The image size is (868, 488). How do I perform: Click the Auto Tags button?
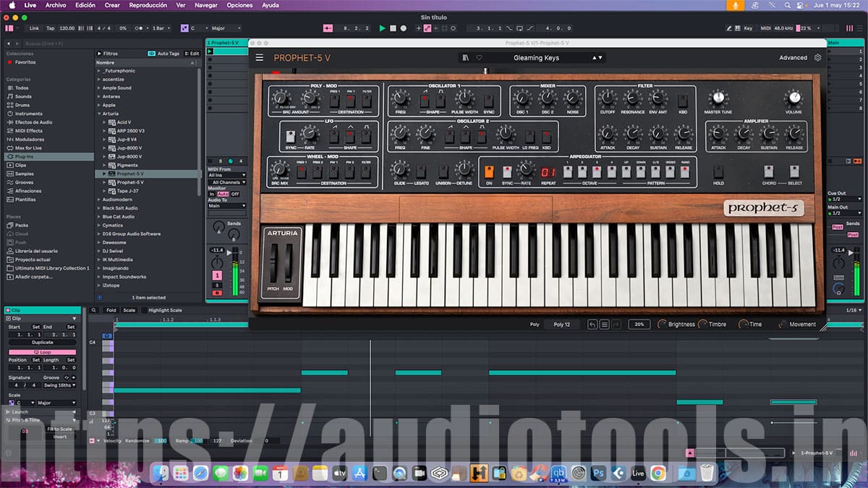point(164,53)
